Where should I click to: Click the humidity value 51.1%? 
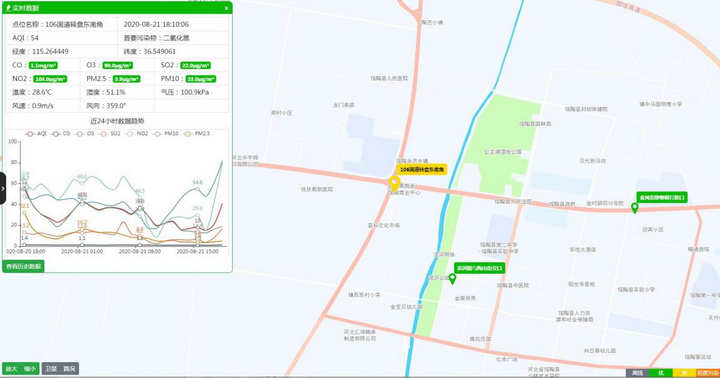pos(116,92)
